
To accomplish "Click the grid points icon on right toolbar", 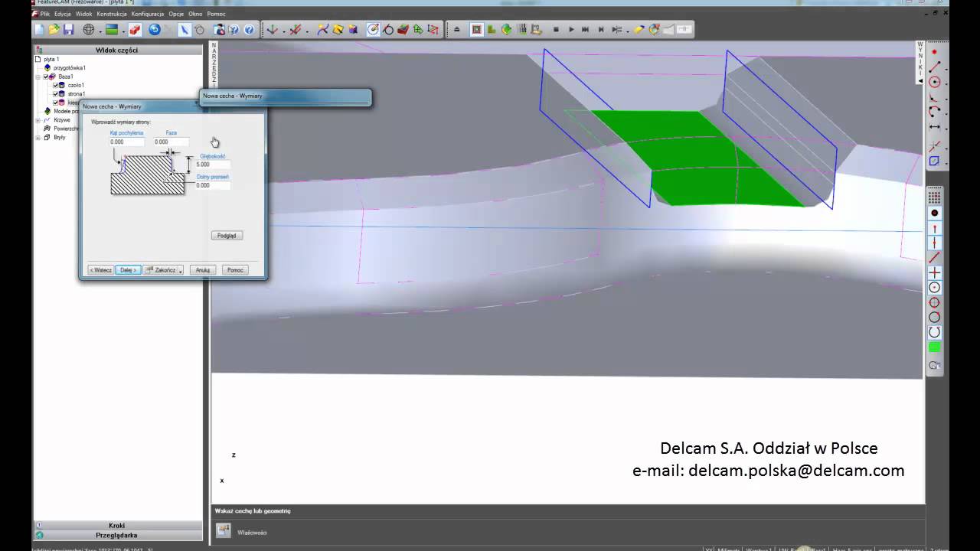I will click(934, 197).
